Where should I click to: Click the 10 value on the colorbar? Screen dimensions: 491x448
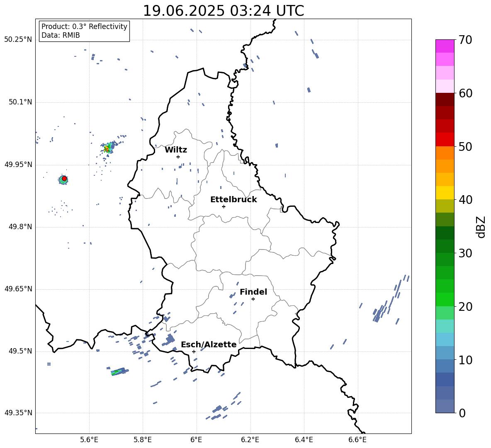pos(465,360)
